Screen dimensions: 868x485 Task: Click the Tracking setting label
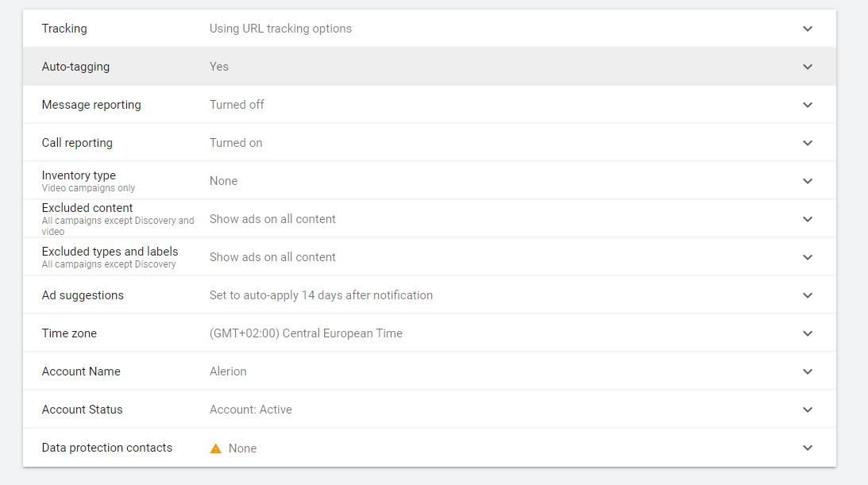[64, 29]
